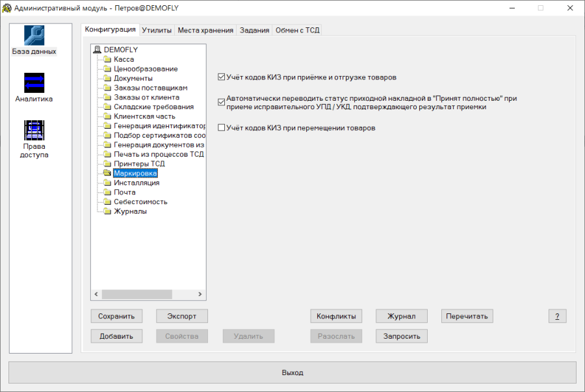Select the Ценообразование tree node
This screenshot has width=585, height=392.
click(x=146, y=69)
